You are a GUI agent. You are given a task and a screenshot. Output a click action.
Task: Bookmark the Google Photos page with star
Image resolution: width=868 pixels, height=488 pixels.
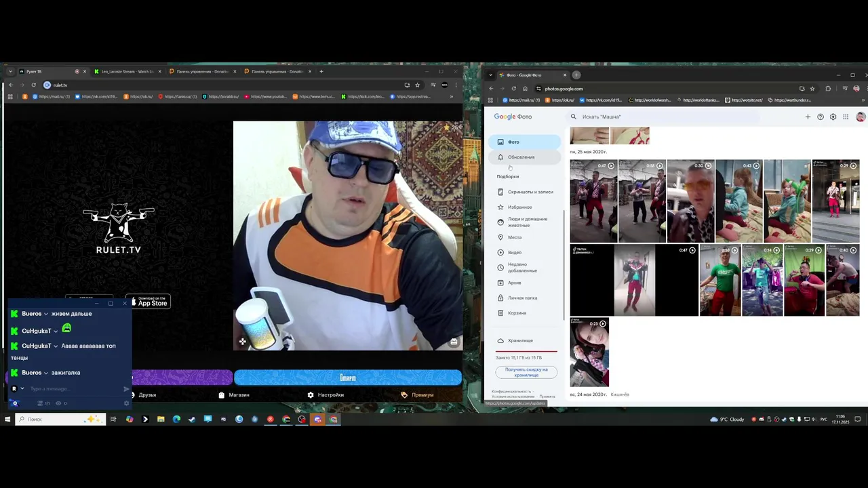[x=812, y=89]
